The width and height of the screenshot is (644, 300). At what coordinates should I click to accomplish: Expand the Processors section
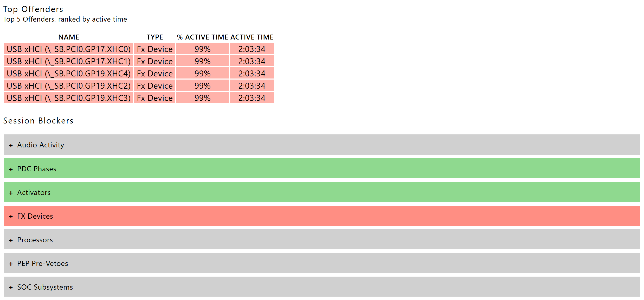(x=35, y=240)
